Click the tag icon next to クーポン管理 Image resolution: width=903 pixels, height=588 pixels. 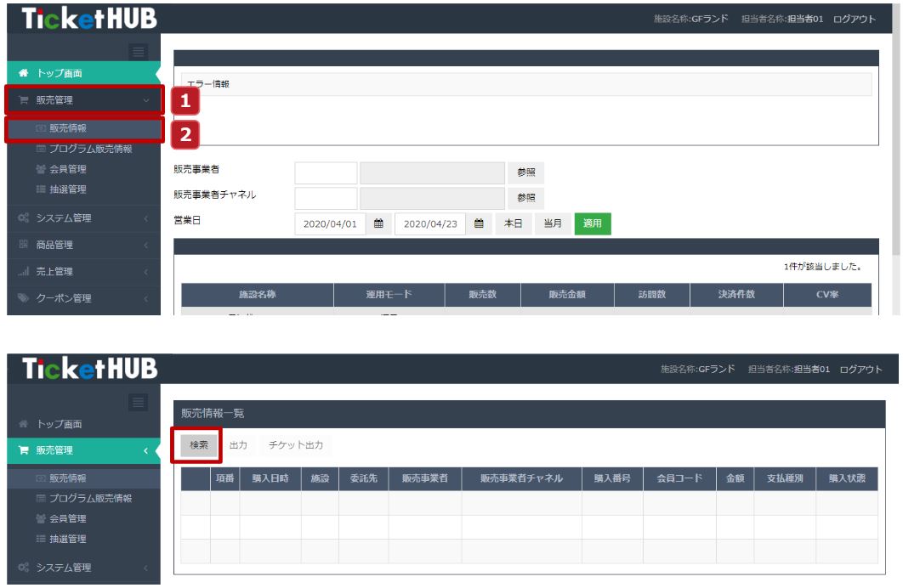[23, 298]
